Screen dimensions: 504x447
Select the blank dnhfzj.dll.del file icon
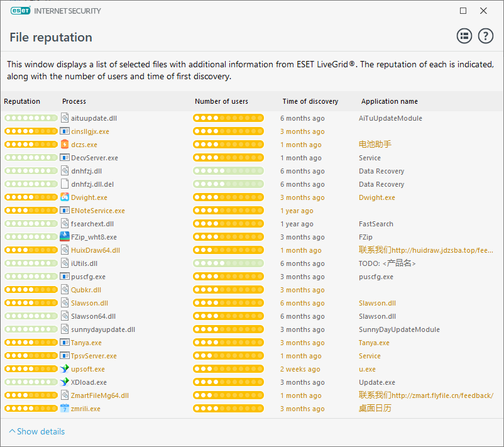pos(65,184)
